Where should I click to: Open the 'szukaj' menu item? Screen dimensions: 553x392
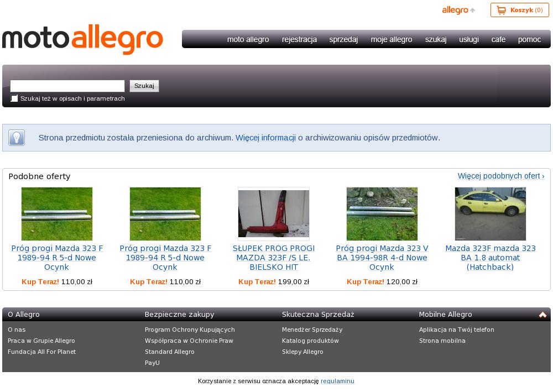pyautogui.click(x=436, y=39)
